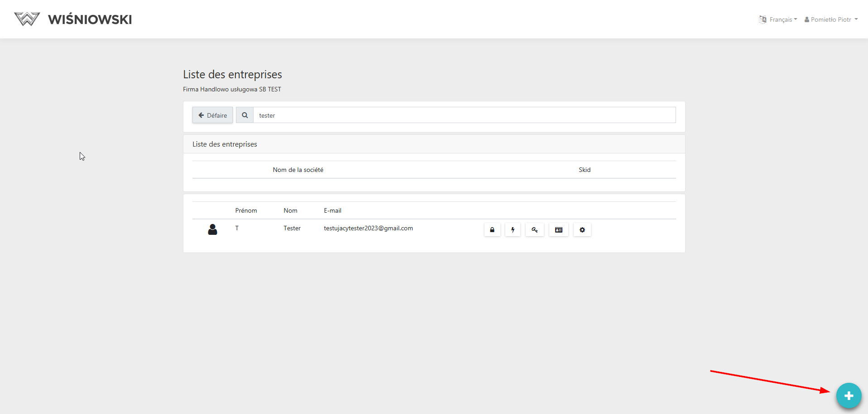Image resolution: width=868 pixels, height=414 pixels.
Task: Click the Nom column header
Action: (x=290, y=210)
